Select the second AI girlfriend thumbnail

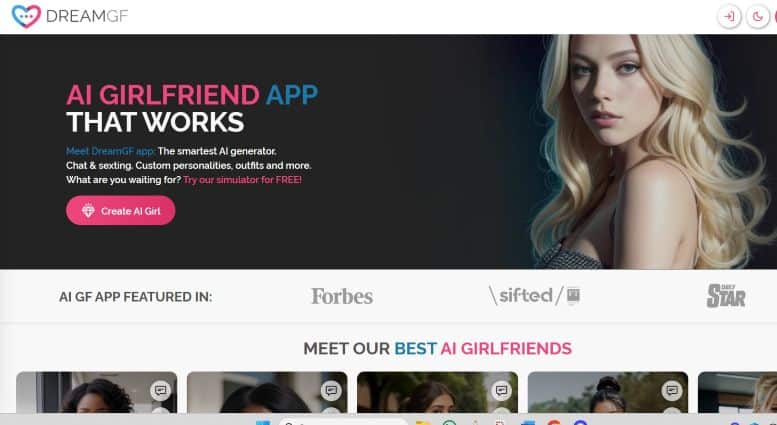(267, 392)
